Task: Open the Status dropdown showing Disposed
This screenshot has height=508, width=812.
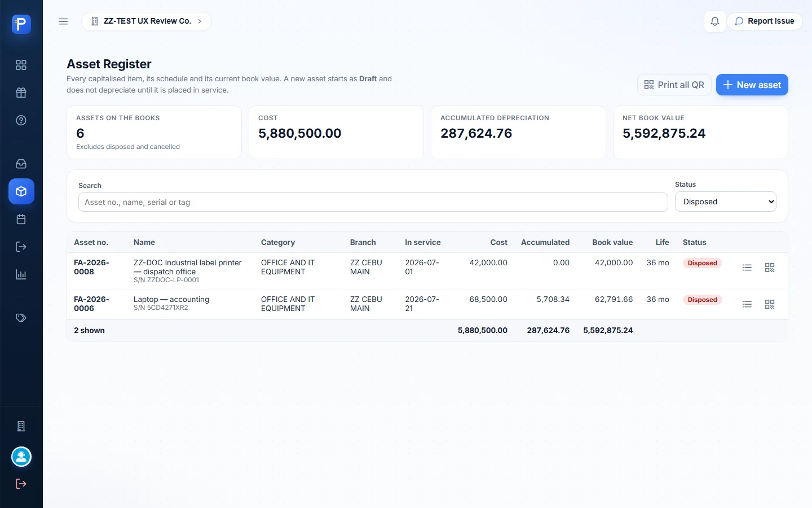Action: pyautogui.click(x=726, y=202)
